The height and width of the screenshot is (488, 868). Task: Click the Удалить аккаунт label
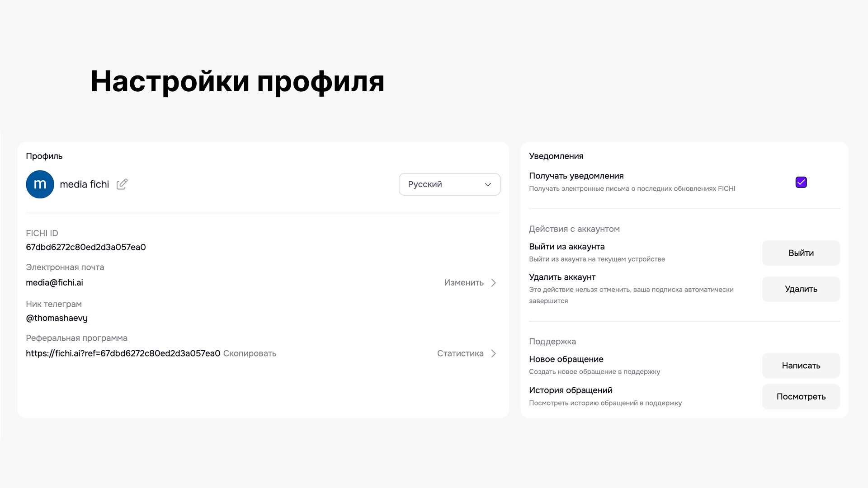coord(562,277)
